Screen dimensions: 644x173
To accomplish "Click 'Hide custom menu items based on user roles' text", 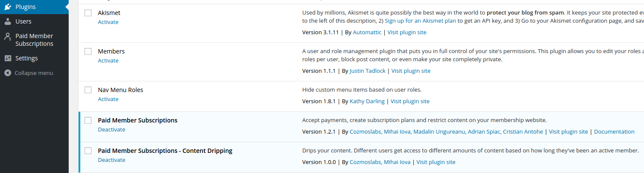I will point(362,90).
